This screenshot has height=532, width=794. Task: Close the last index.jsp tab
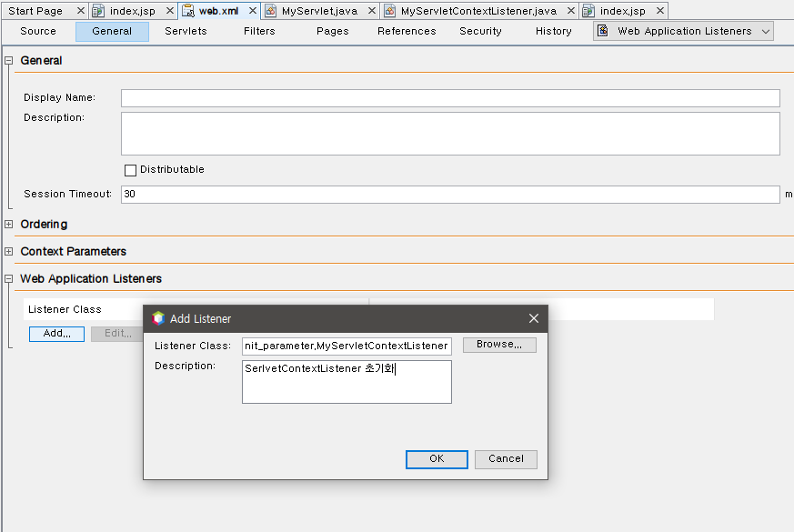pos(659,11)
